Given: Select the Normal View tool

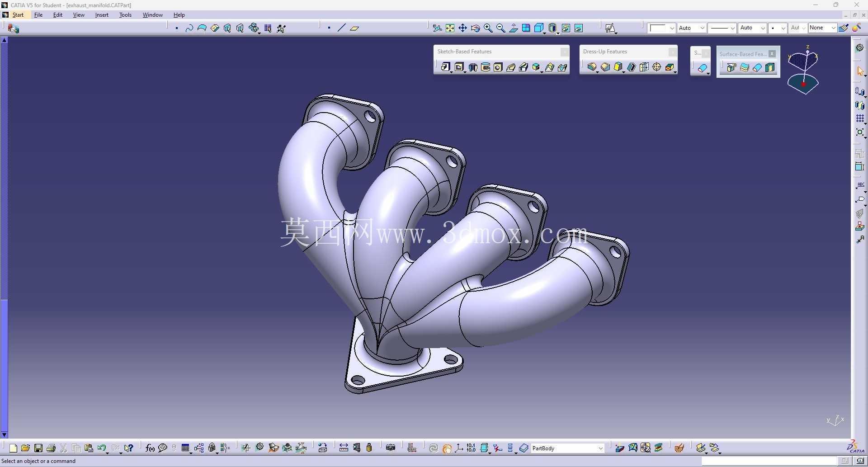Looking at the screenshot, I should 514,28.
